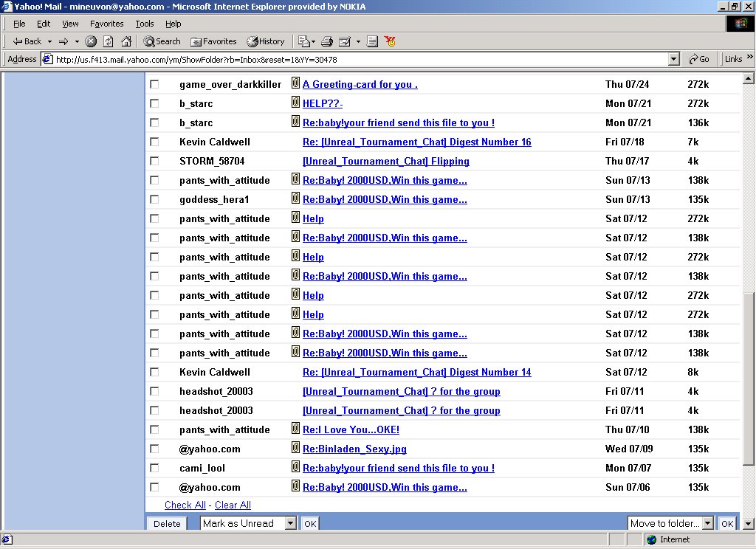Open the Search pane
Viewport: 756px width, 549px height.
tap(162, 41)
